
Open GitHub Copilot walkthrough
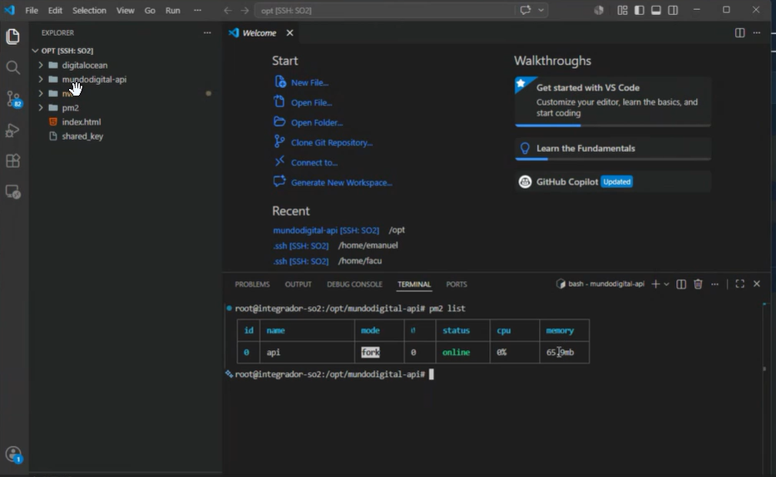coord(613,182)
